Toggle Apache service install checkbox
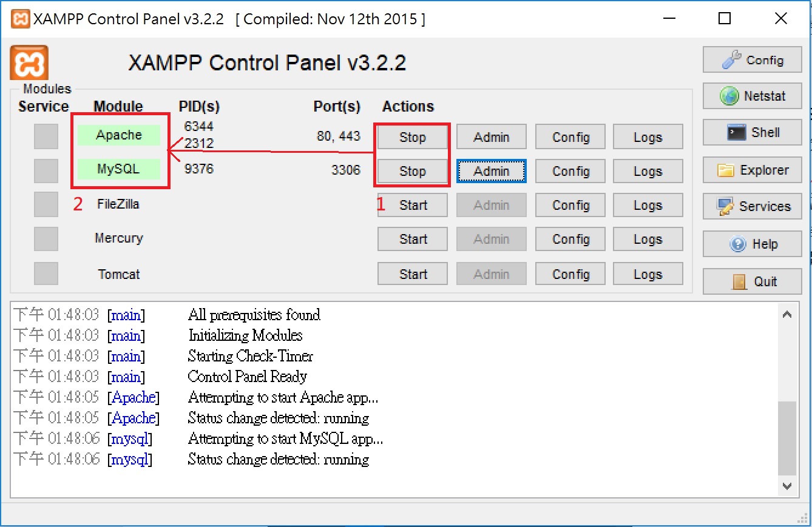812x527 pixels. point(46,136)
